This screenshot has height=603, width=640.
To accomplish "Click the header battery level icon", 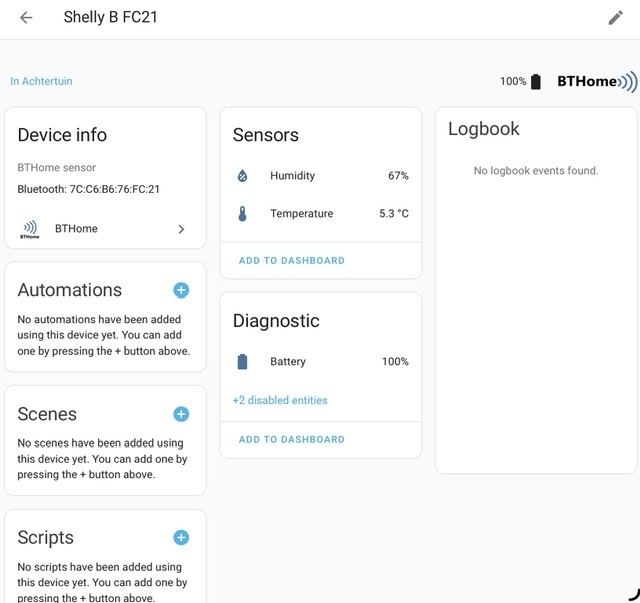I will click(536, 82).
